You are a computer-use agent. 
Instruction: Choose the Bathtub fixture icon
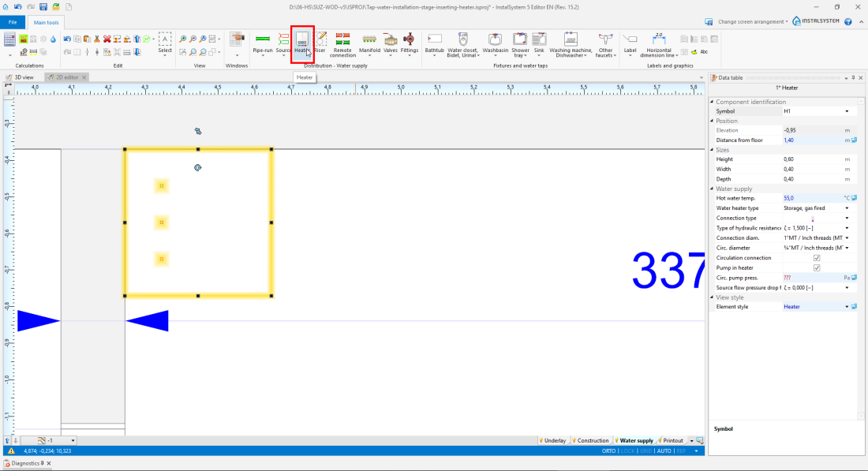tap(434, 39)
